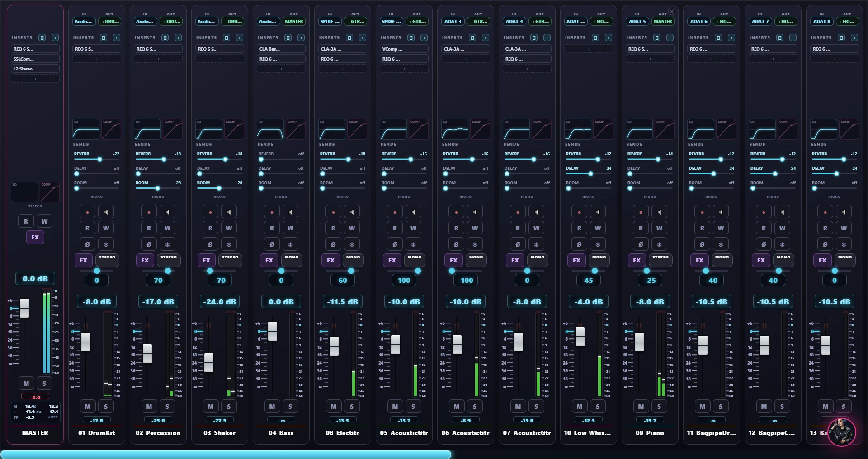Add an insert slot on 01_DrumKit channel
The image size is (868, 459).
pyautogui.click(x=117, y=38)
